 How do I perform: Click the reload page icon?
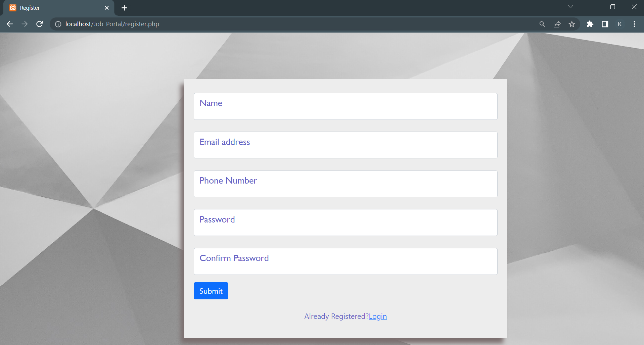pos(39,24)
